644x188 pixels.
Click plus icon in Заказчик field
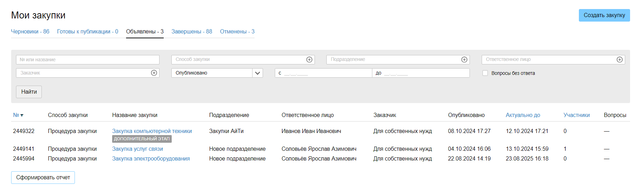click(154, 73)
